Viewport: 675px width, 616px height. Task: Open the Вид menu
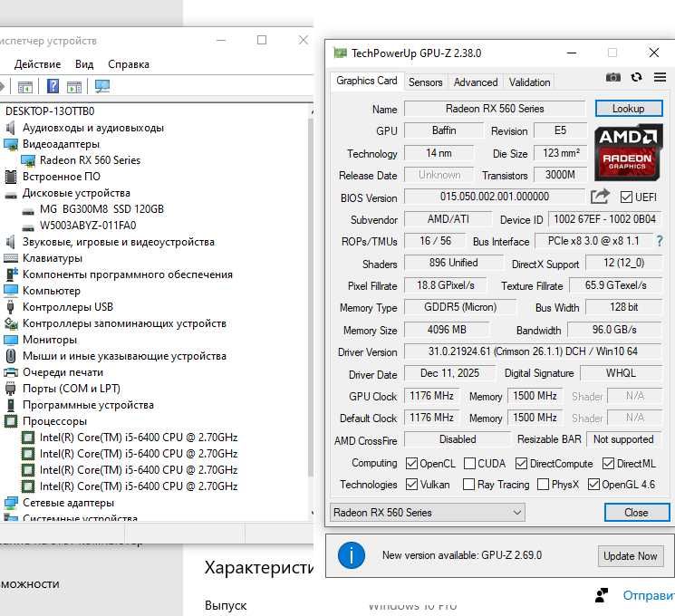coord(84,64)
